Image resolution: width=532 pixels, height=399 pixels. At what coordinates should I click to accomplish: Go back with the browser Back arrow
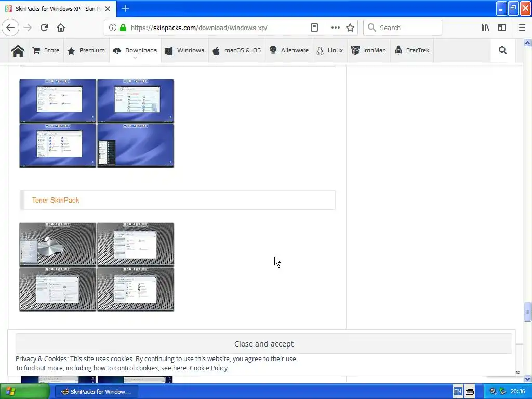click(10, 28)
